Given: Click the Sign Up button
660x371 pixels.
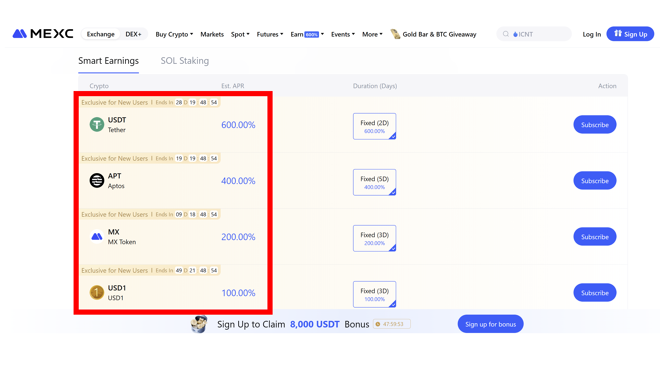Looking at the screenshot, I should point(630,34).
